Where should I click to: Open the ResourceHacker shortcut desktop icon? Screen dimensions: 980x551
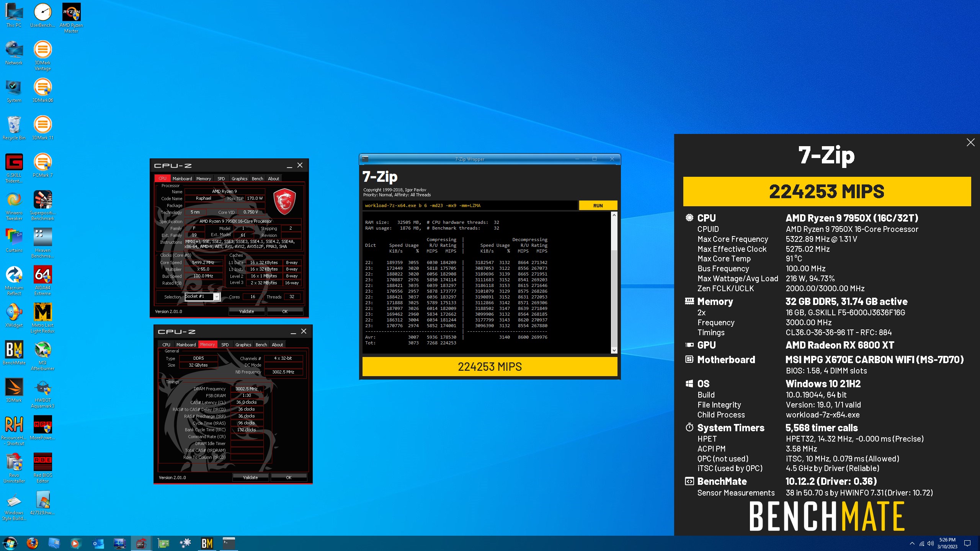coord(14,430)
